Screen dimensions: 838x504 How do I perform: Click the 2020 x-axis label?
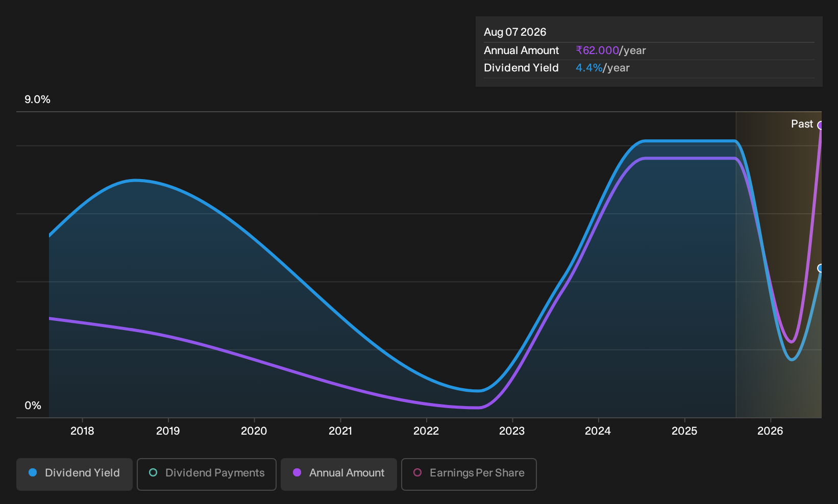(254, 431)
